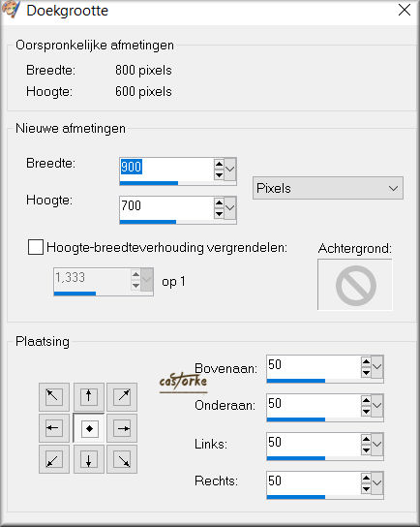Select top-right placement arrow
The width and height of the screenshot is (420, 527).
coord(122,396)
